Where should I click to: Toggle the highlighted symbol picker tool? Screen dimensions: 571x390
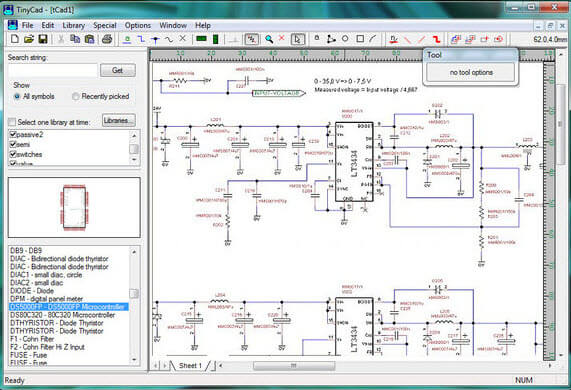point(251,39)
